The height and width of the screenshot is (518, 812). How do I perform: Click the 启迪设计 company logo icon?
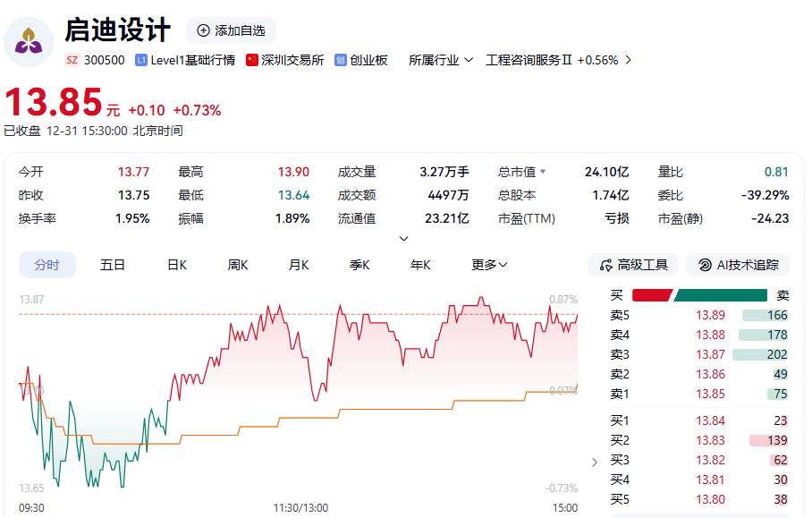(x=30, y=42)
